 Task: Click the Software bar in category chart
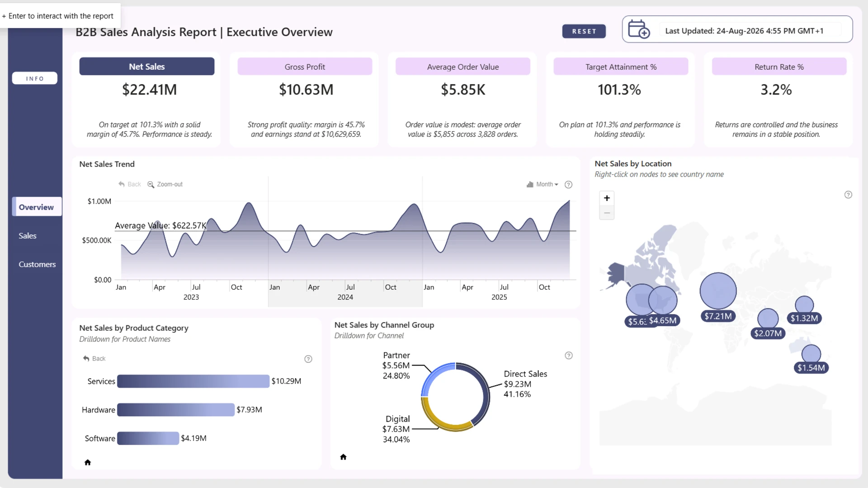(148, 438)
